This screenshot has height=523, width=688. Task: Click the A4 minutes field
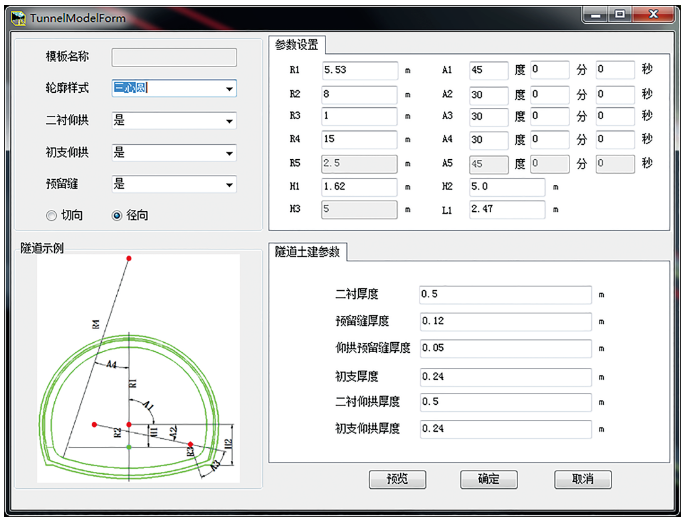(x=550, y=139)
